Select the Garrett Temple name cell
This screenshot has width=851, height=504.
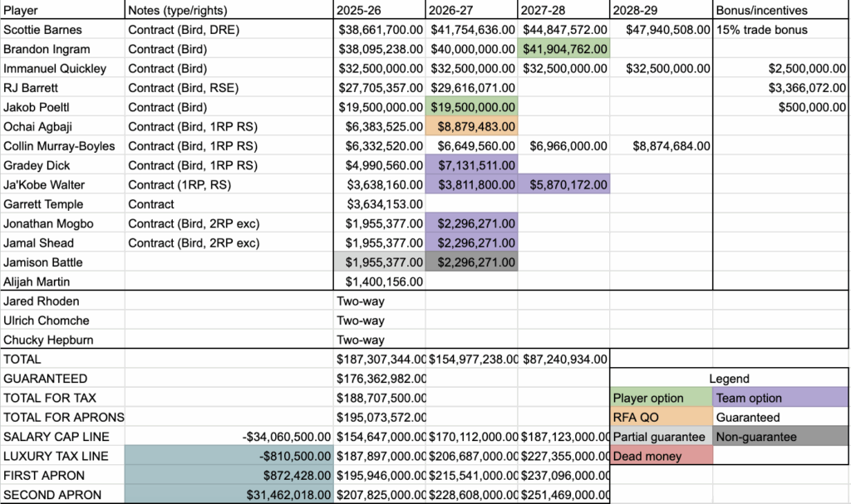[x=62, y=204]
